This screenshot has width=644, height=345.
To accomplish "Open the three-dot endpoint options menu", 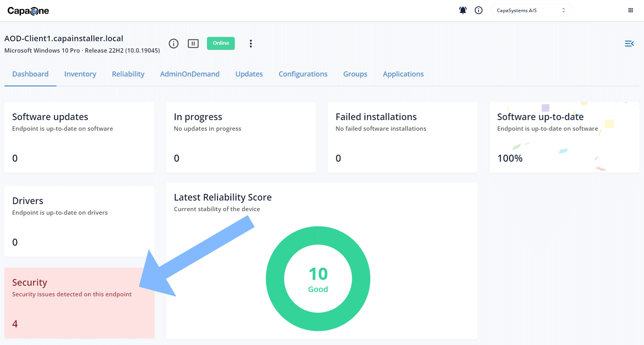I will (x=251, y=44).
